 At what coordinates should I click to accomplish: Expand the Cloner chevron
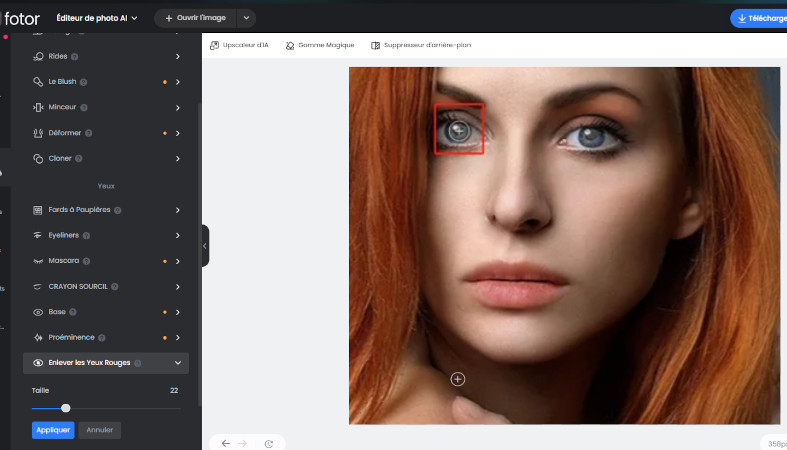(178, 159)
